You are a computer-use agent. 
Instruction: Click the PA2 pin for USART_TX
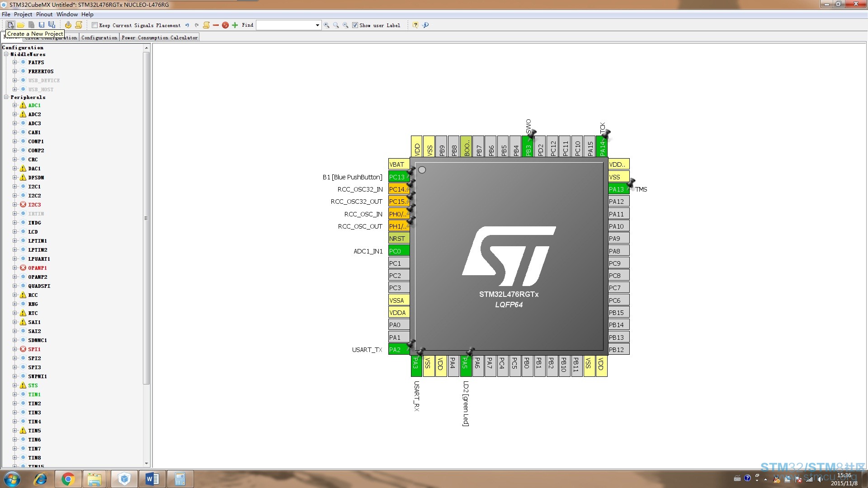(399, 349)
